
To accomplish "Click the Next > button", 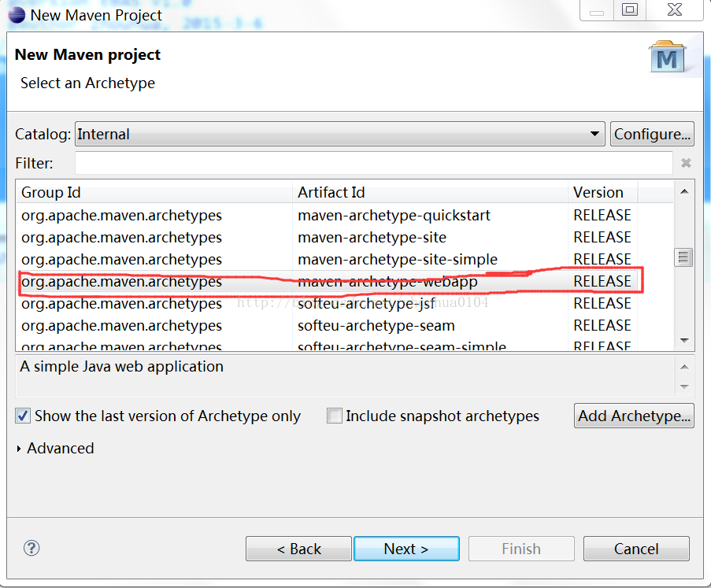I will click(x=406, y=549).
